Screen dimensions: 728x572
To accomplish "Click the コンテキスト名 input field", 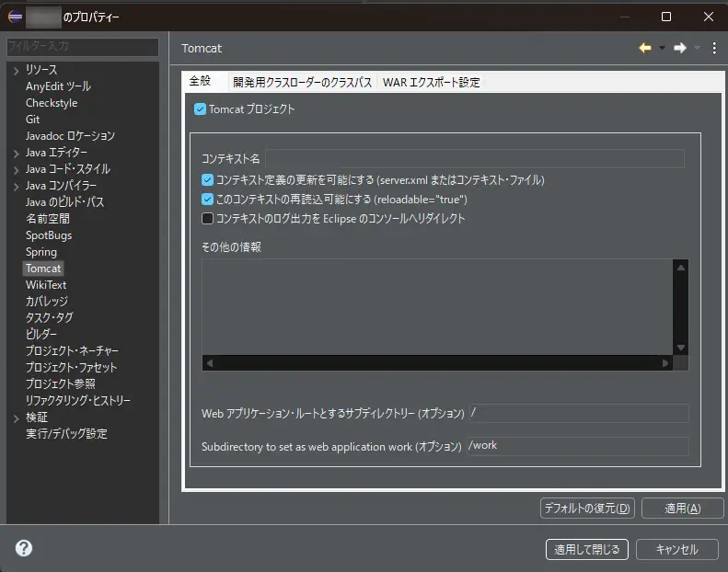I will (x=475, y=159).
